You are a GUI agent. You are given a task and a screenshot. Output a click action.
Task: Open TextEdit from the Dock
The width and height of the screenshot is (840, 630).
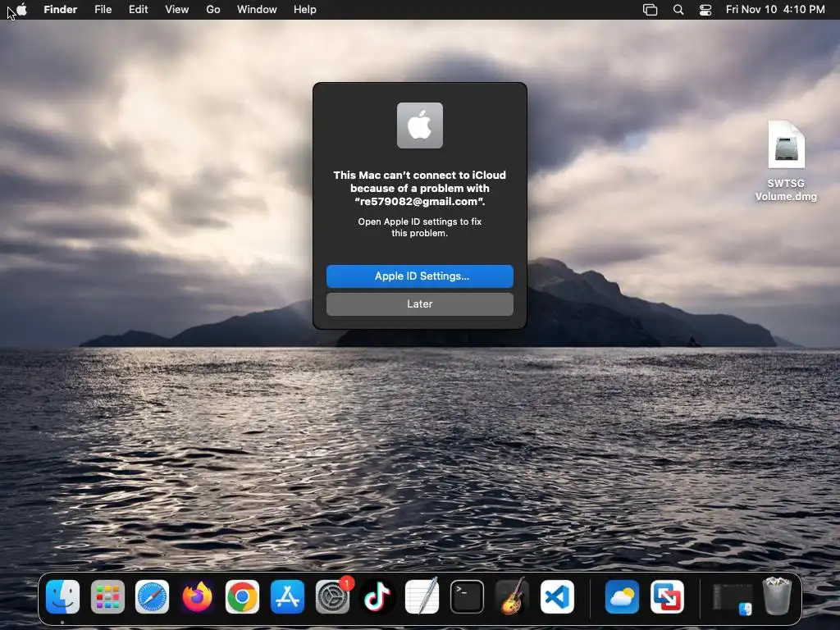[422, 596]
